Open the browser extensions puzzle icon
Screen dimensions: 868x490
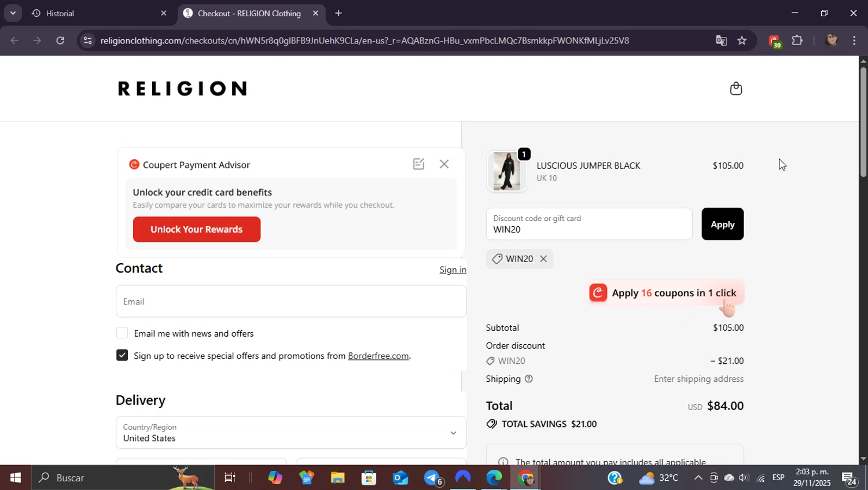797,40
